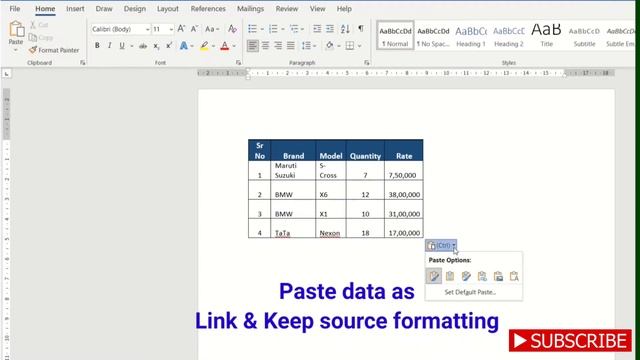Apply superscript formatting
The image size is (640, 360).
(x=169, y=46)
